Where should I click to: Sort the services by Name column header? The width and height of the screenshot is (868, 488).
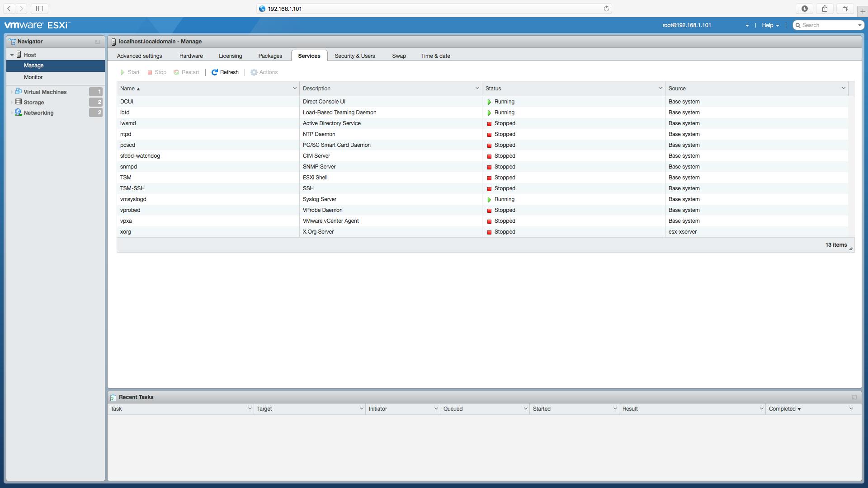coord(127,89)
